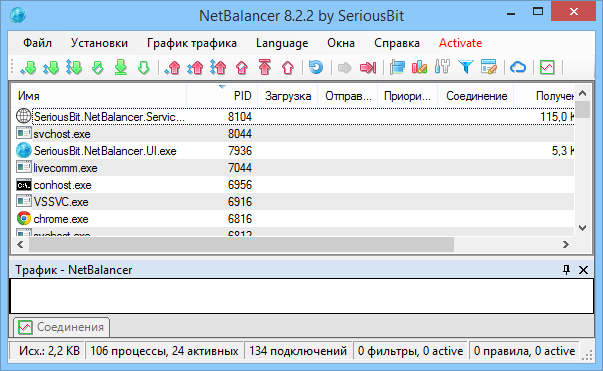
Task: Click the red Activate menu item
Action: pos(460,43)
